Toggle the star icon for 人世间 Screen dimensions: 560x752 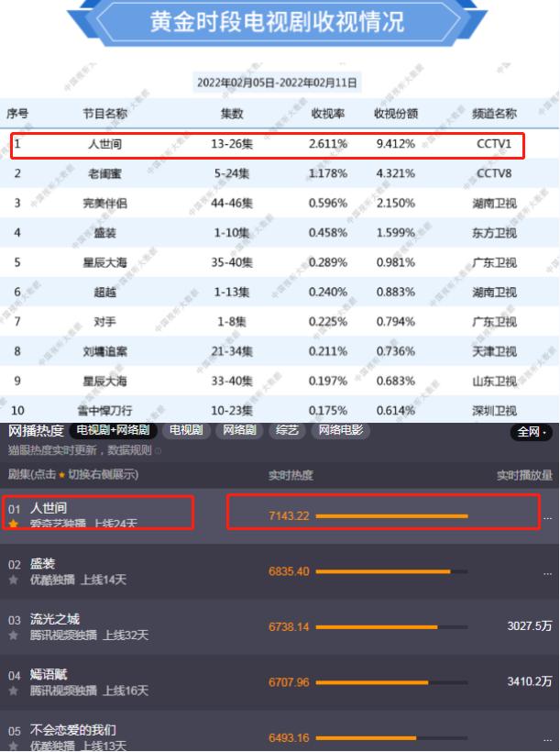tap(14, 524)
